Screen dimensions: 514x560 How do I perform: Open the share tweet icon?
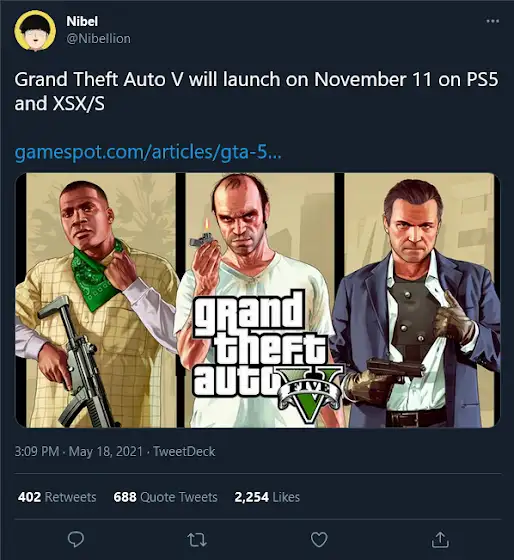(440, 539)
